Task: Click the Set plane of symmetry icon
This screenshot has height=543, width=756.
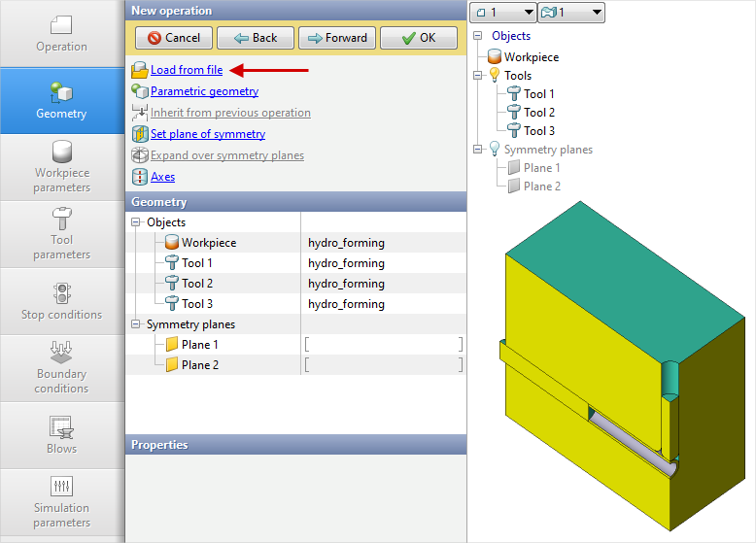Action: tap(140, 134)
